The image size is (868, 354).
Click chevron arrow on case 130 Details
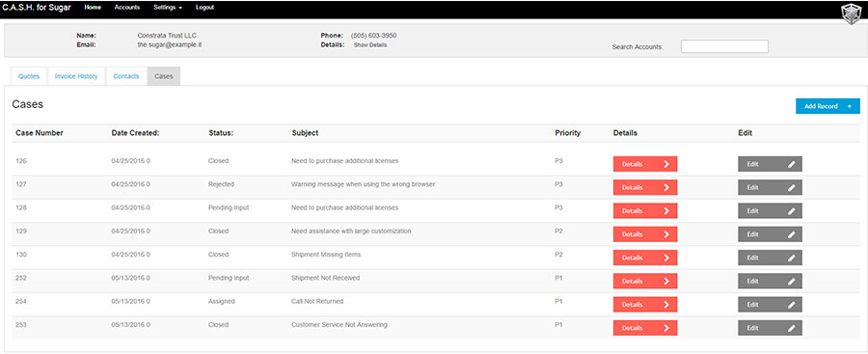(x=666, y=258)
